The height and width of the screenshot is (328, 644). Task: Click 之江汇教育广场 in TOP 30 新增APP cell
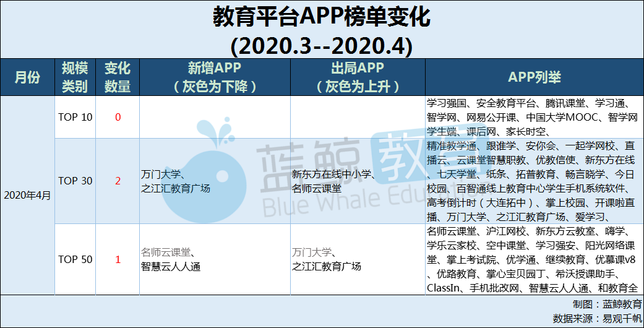pyautogui.click(x=175, y=188)
